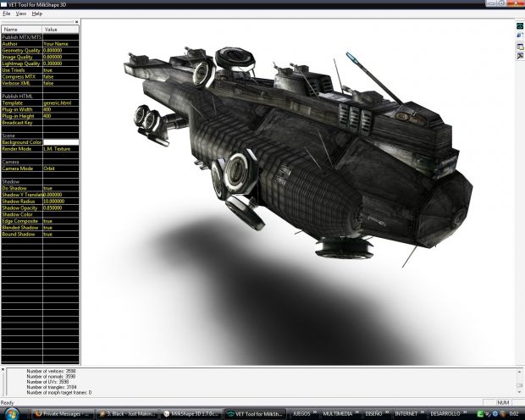525x420 pixels.
Task: Toggle Do Shadow 'true' value
Action: (x=61, y=188)
